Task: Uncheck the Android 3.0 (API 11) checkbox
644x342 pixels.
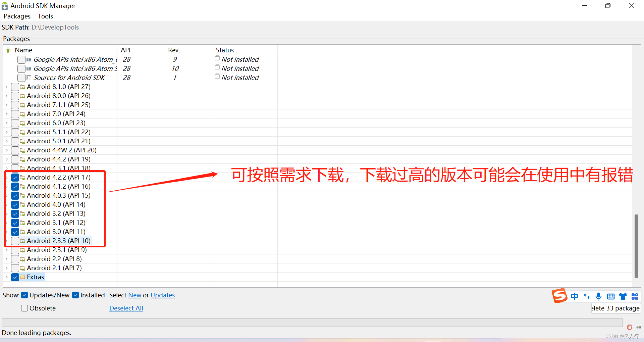Action: click(x=15, y=232)
